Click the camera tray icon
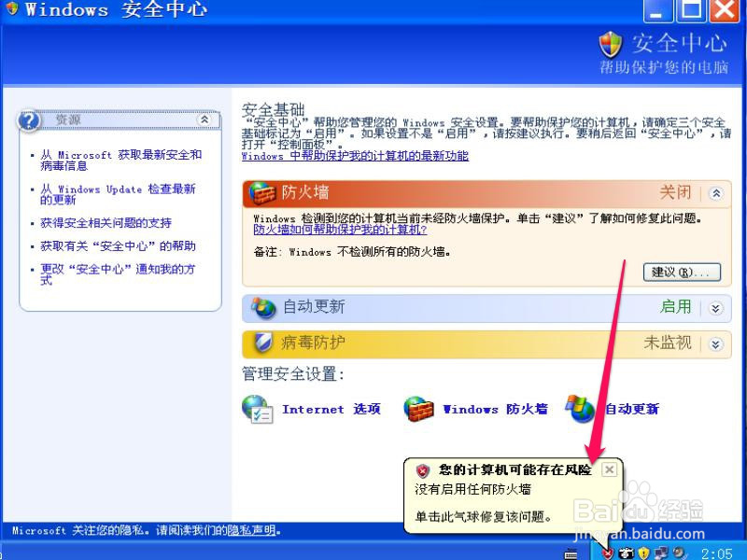This screenshot has width=747, height=560. (626, 553)
